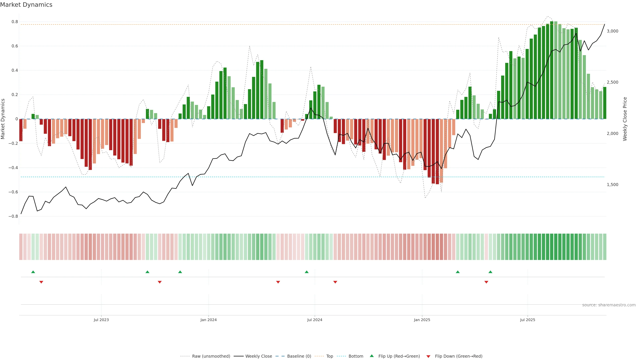Click green triangle icon in legend
Viewport: 644px width, 362px height.
tap(372, 356)
